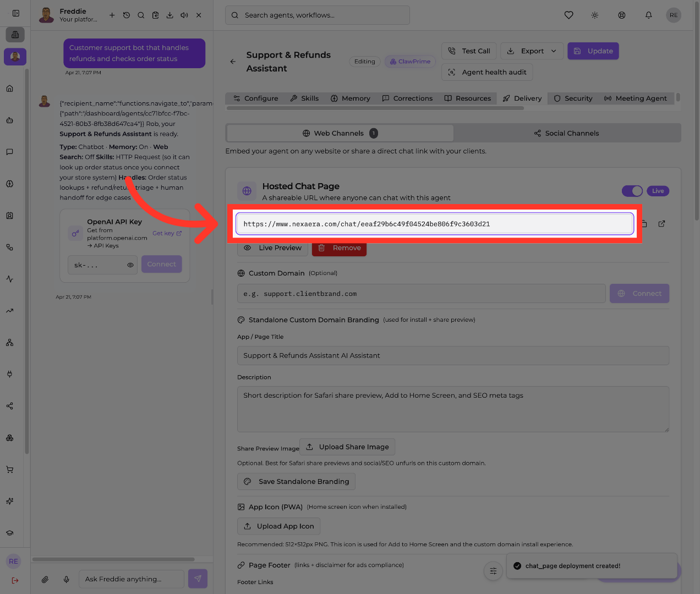
Task: Click the App / Page Title field
Action: (453, 355)
